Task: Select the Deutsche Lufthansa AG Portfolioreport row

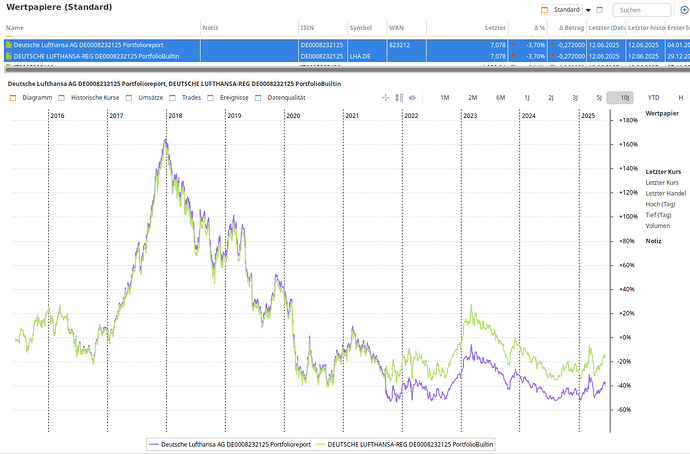Action: click(347, 45)
